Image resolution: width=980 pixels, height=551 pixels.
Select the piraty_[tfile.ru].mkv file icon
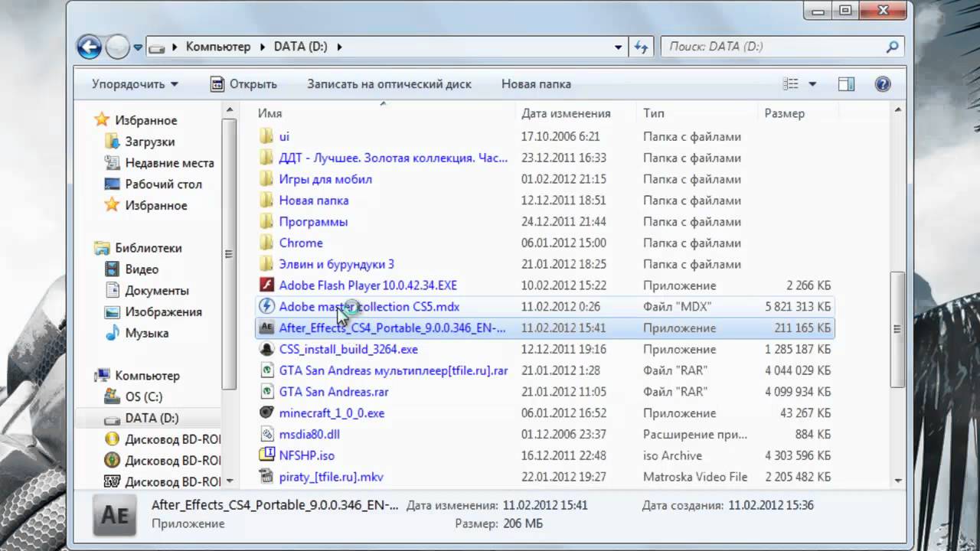pos(266,477)
